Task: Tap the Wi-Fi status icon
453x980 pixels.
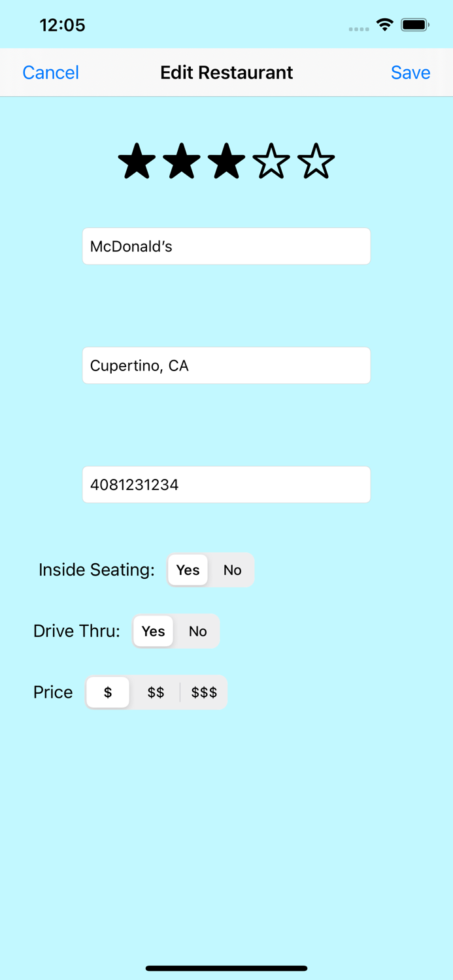Action: pos(384,25)
